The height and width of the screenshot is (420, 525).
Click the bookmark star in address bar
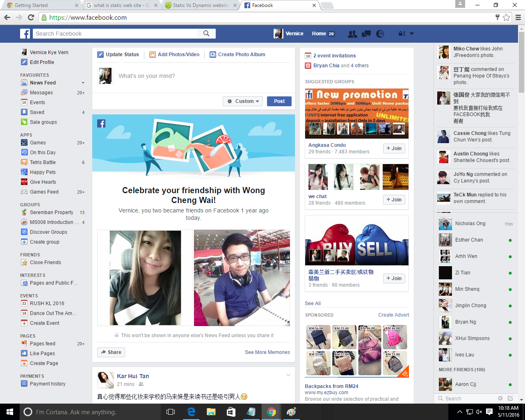[x=507, y=18]
